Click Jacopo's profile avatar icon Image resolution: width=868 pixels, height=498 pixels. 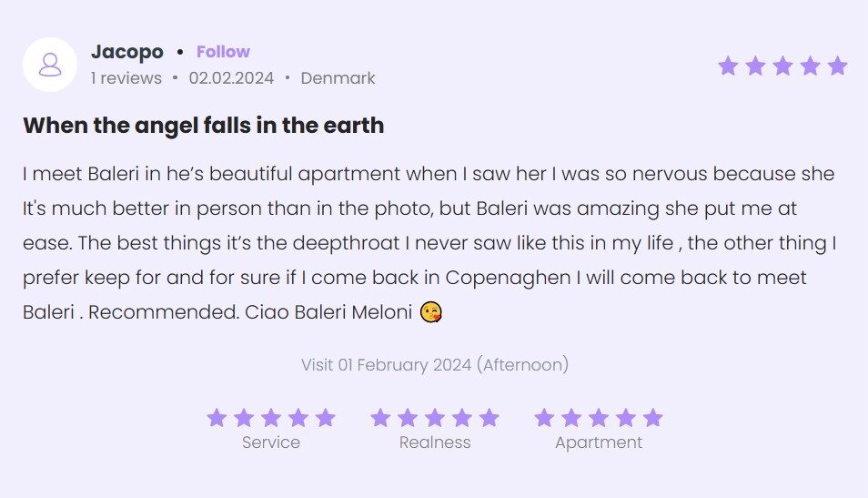pos(50,65)
